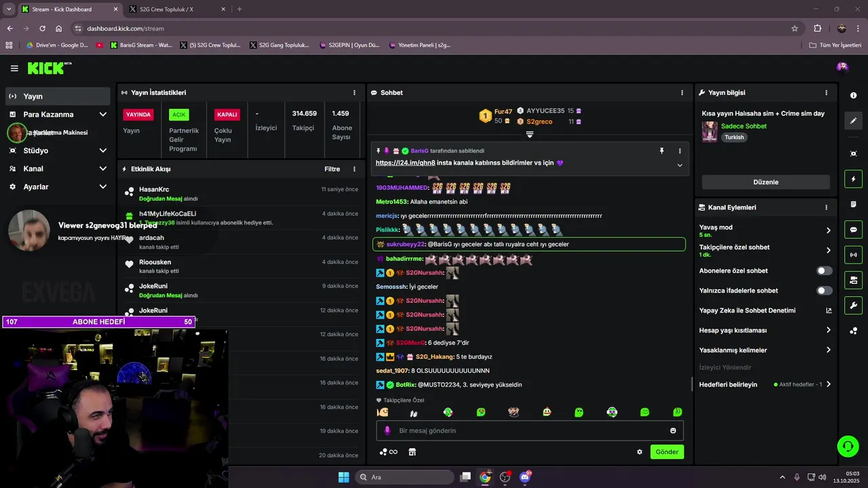This screenshot has width=868, height=488.
Task: Open Filtre in Etkinlik Akışı
Action: (332, 169)
